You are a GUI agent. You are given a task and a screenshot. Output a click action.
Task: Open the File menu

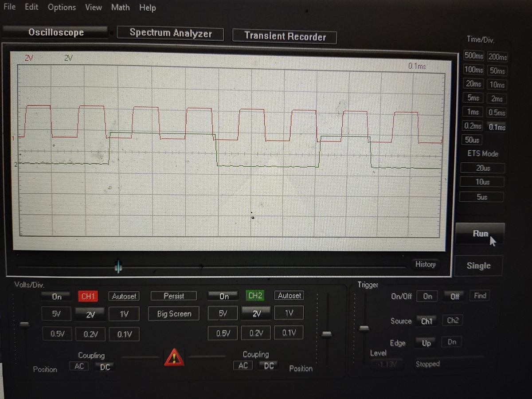(x=9, y=7)
